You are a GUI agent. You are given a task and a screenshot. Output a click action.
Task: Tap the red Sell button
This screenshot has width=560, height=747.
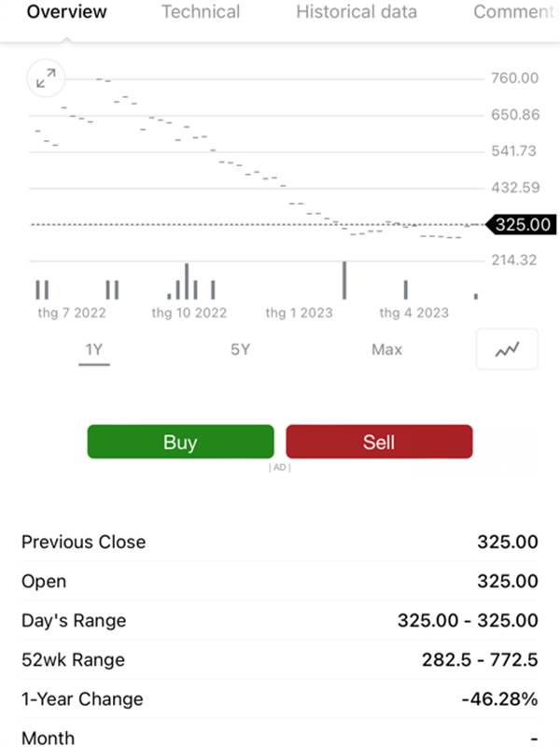[379, 442]
